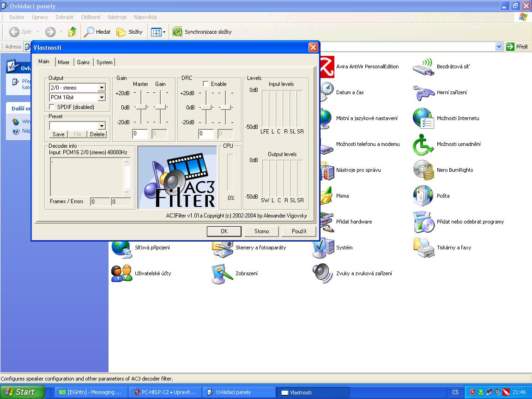The width and height of the screenshot is (532, 399).
Task: Expand the 2/0 - stereo output dropdown
Action: 102,88
